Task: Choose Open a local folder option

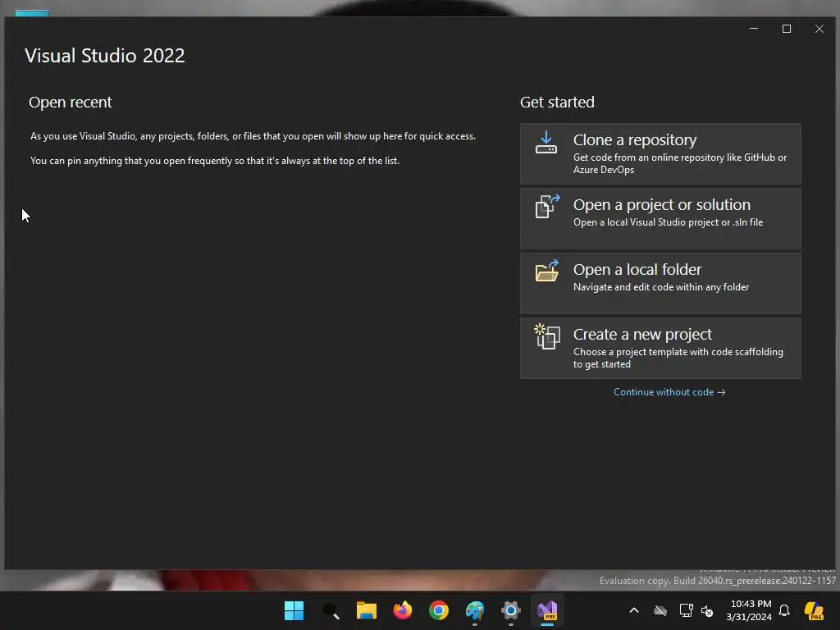Action: (x=660, y=283)
